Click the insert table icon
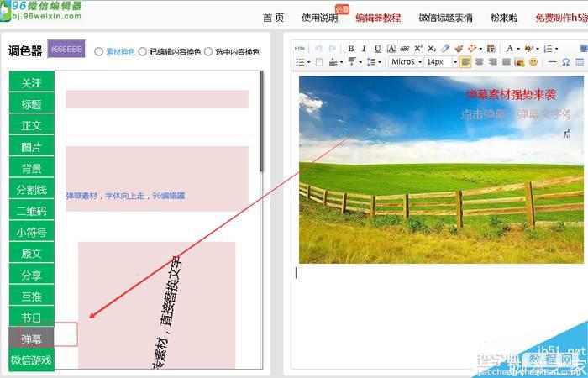Screen dimensions: 588x378 tap(580, 62)
